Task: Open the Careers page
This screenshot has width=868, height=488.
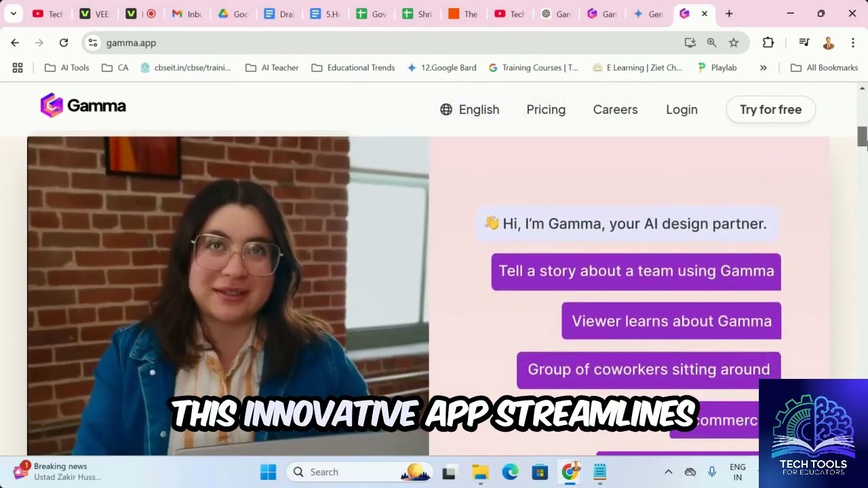Action: [615, 110]
